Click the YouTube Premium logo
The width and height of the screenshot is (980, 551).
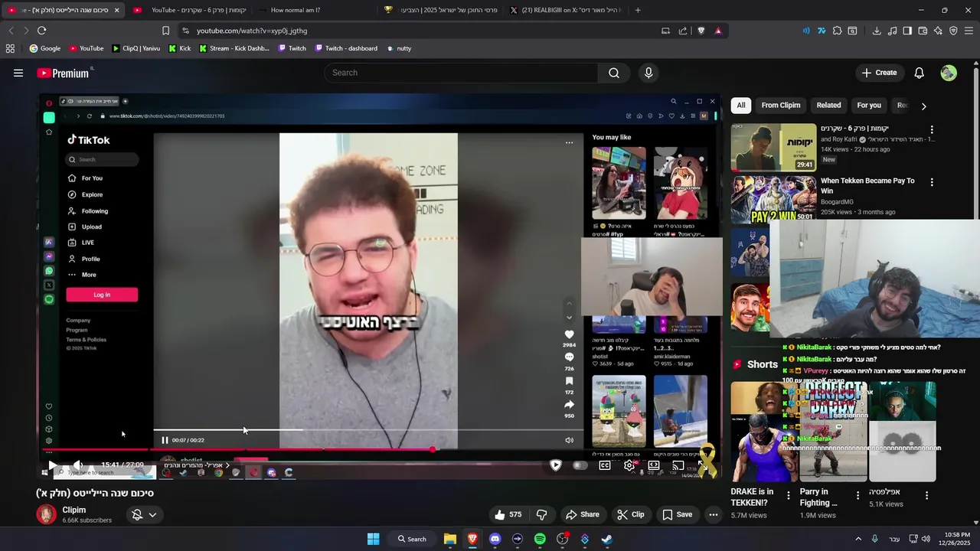(64, 73)
